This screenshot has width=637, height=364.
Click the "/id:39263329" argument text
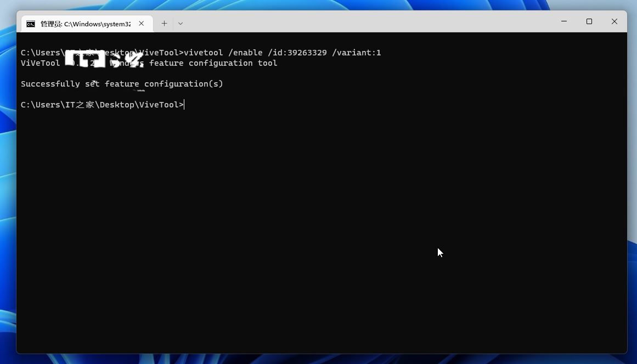click(x=297, y=53)
